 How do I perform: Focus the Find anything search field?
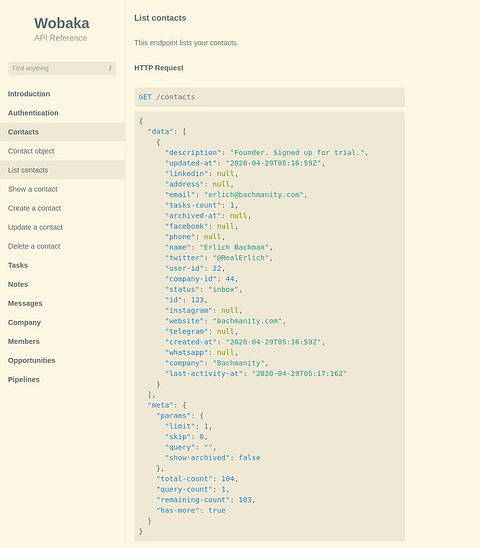62,68
